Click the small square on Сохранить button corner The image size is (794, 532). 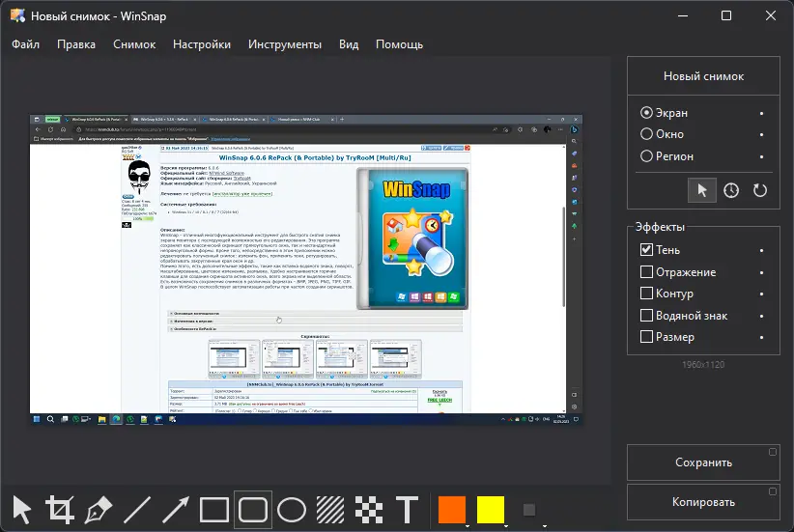[772, 452]
